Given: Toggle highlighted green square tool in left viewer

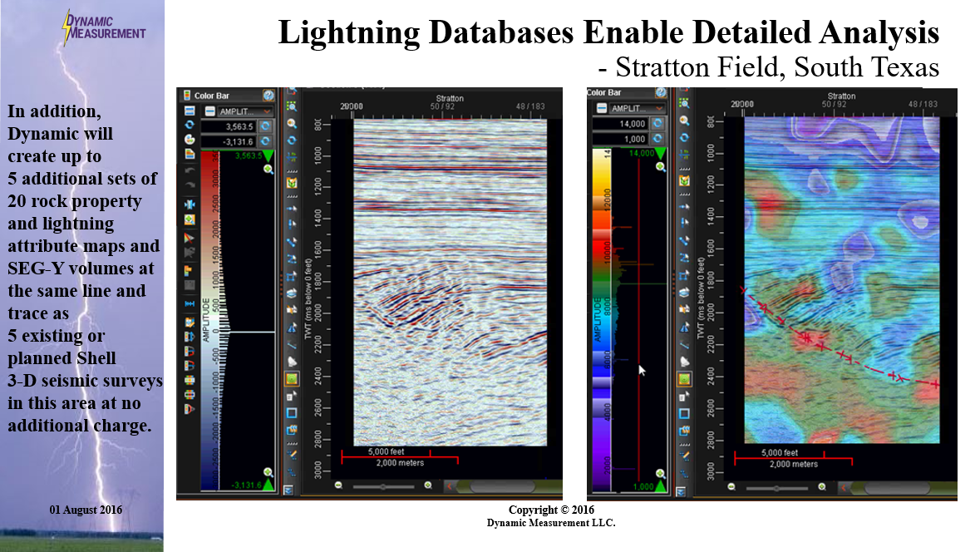Looking at the screenshot, I should (291, 379).
